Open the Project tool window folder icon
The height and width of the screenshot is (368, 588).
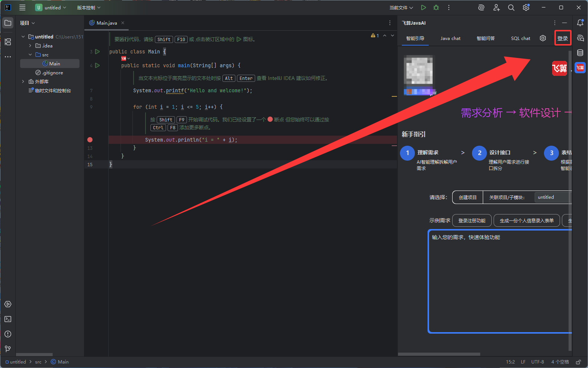[8, 23]
